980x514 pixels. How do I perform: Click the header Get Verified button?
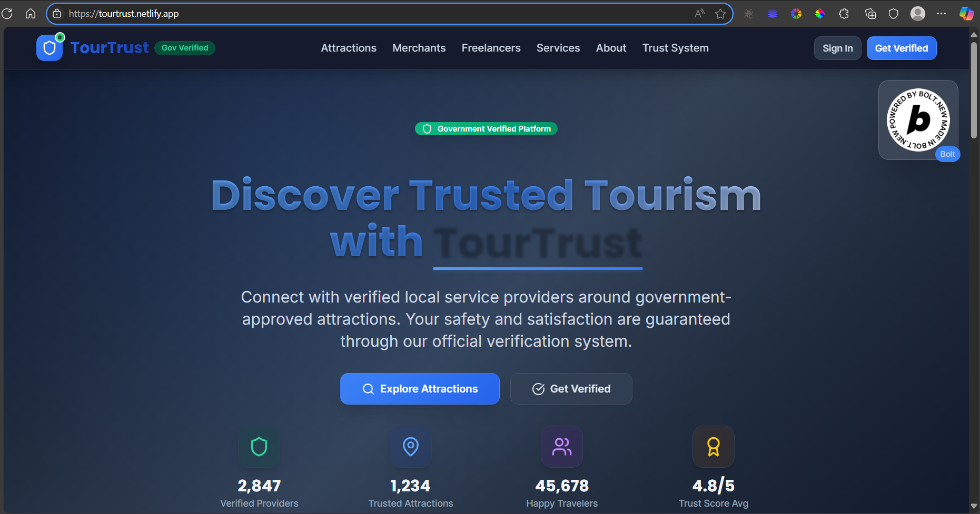coord(902,48)
